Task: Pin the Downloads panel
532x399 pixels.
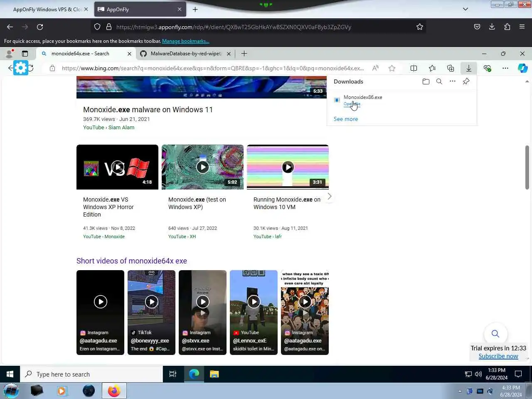Action: pos(466,81)
